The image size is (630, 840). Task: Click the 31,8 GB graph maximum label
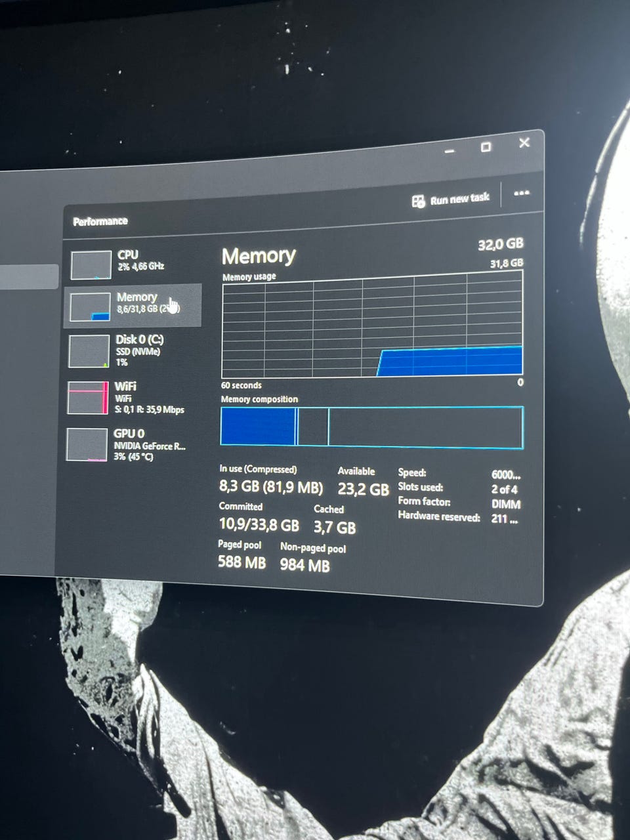tap(507, 263)
